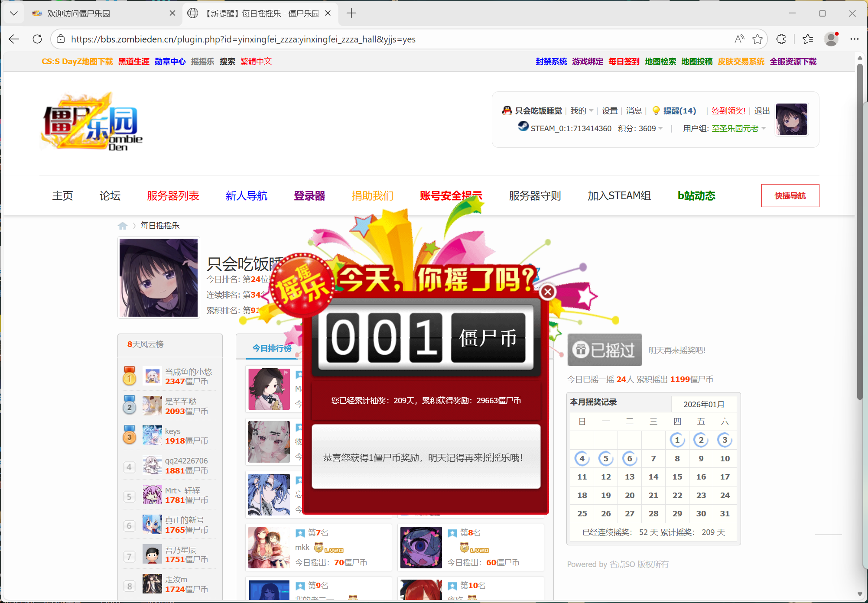This screenshot has height=603, width=868.
Task: Click the read aloud icon
Action: 739,39
